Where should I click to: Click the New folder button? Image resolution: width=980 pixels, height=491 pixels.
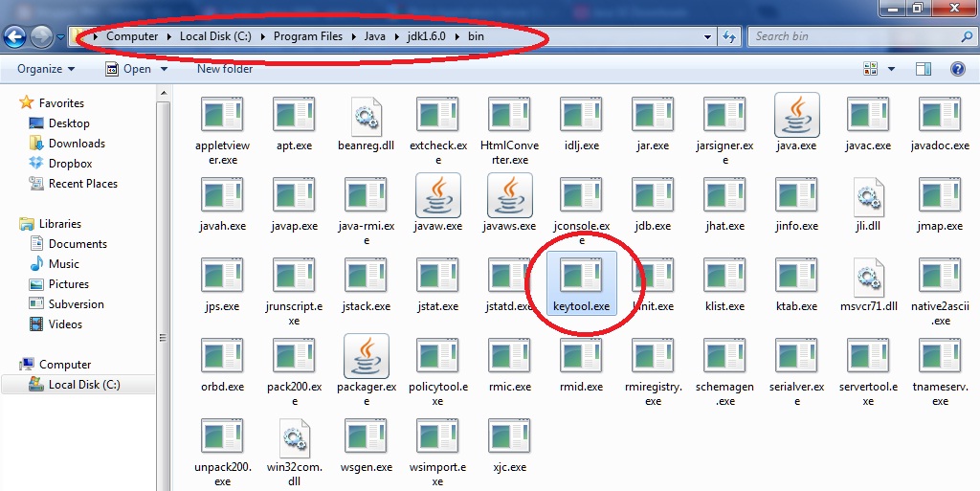(225, 69)
